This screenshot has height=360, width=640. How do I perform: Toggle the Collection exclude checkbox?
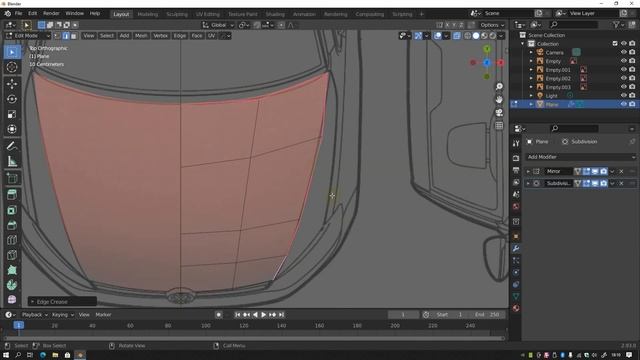(x=615, y=44)
